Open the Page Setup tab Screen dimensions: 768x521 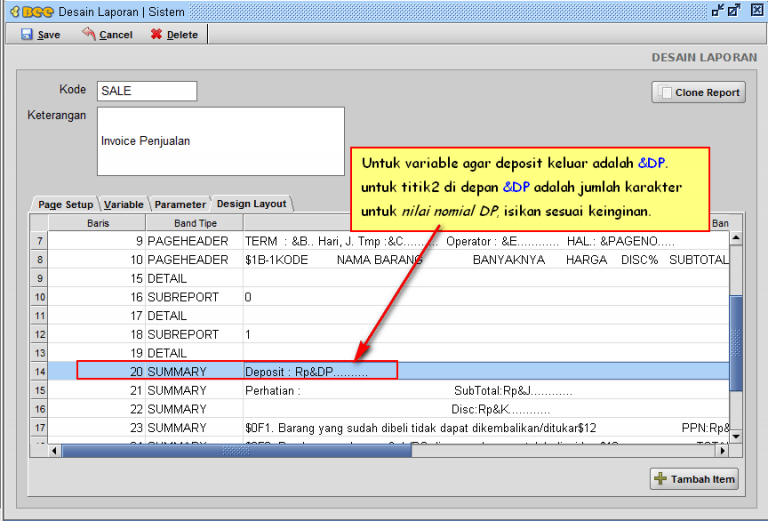(65, 204)
